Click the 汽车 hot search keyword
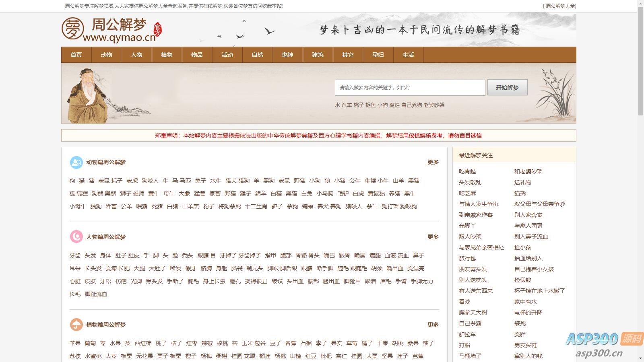 [x=347, y=105]
